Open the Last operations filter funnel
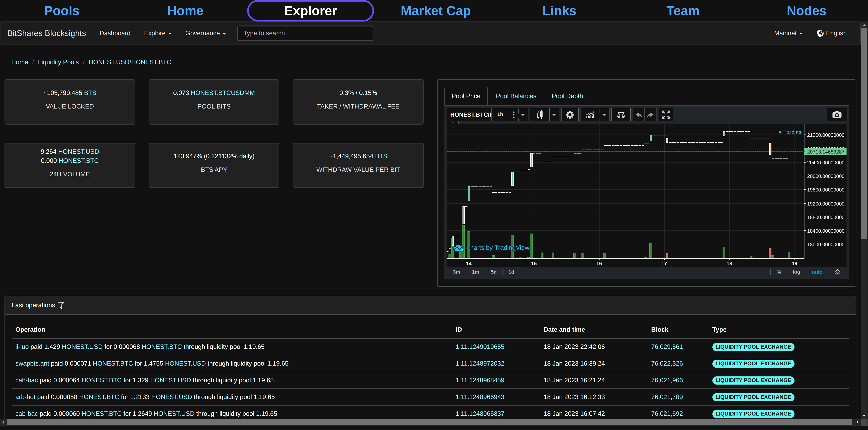868x430 pixels. point(61,305)
